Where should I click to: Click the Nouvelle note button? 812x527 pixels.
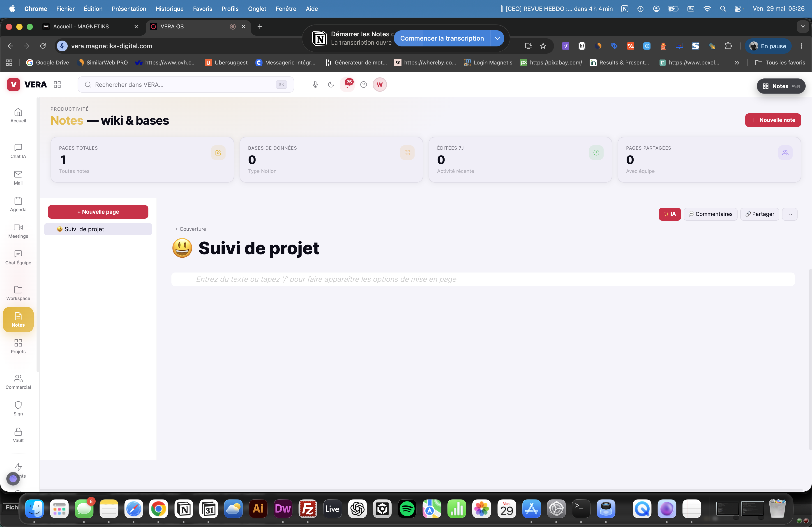tap(773, 120)
